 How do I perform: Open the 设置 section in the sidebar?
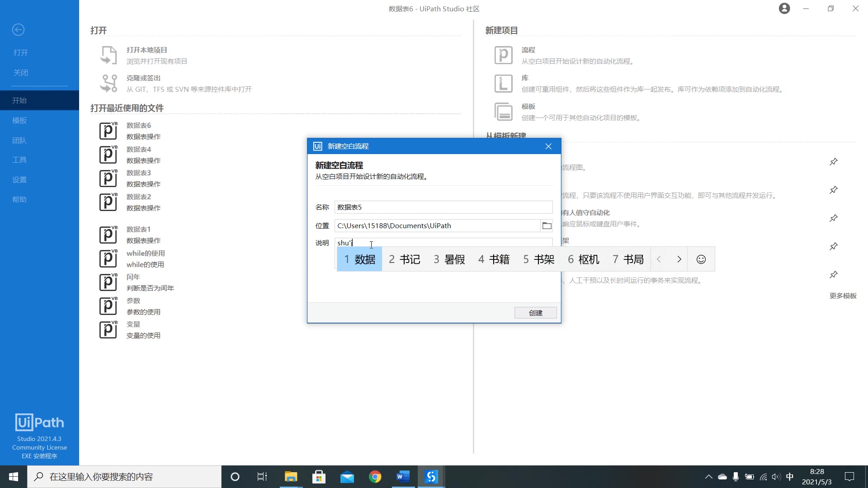tap(20, 179)
